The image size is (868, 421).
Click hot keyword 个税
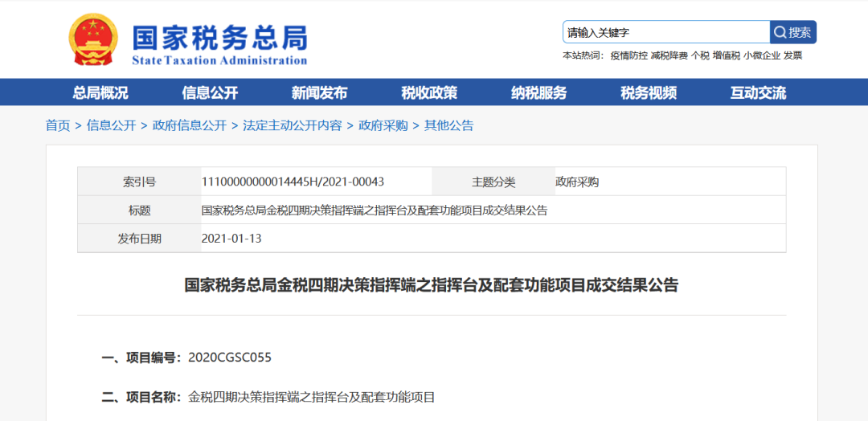700,55
